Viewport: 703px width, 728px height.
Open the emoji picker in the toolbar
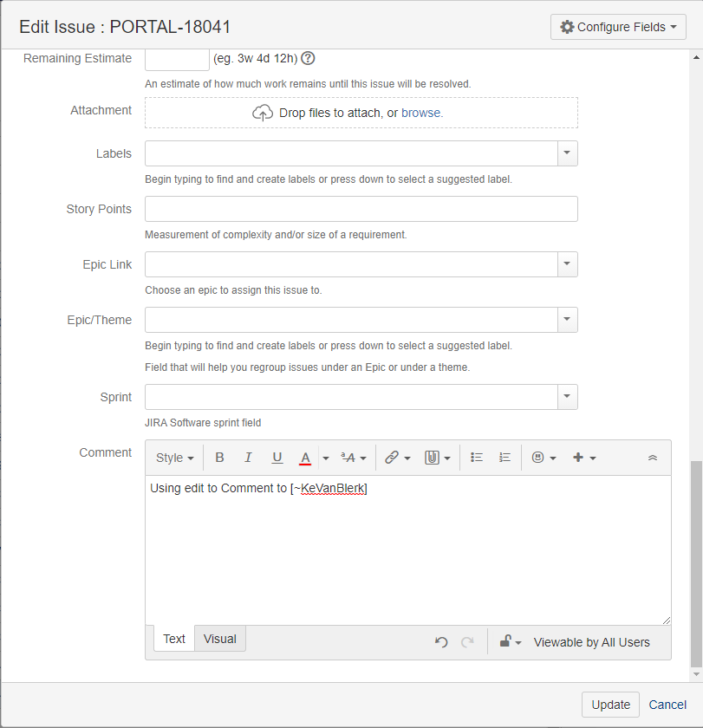[x=538, y=457]
